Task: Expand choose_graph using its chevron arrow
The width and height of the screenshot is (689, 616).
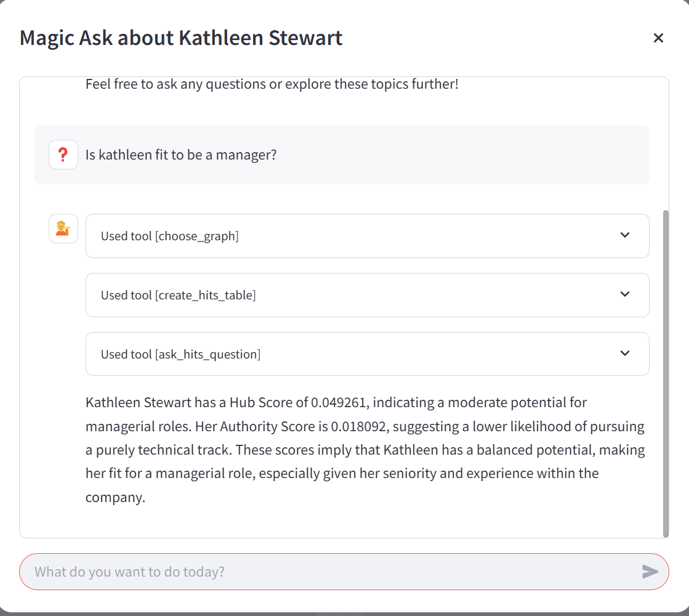Action: (x=625, y=235)
